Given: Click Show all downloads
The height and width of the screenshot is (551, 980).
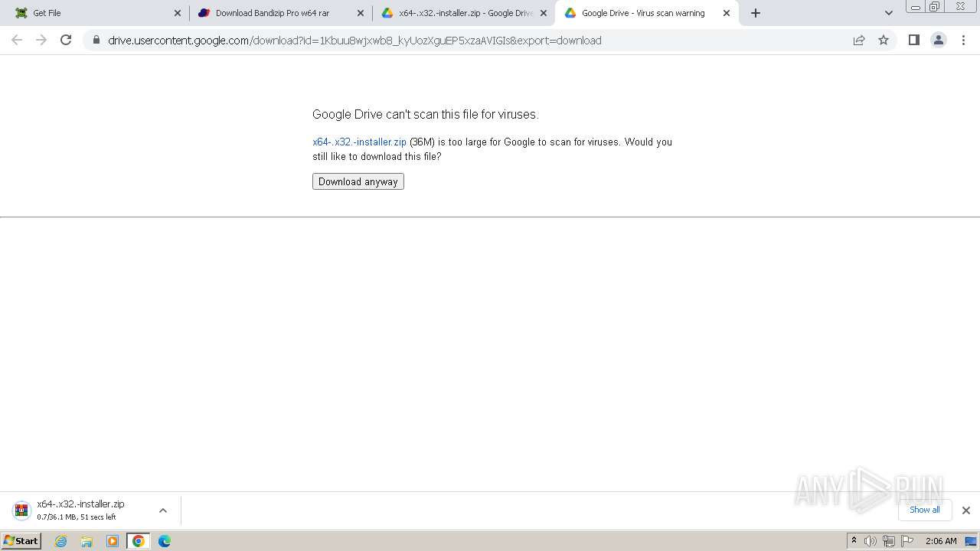Looking at the screenshot, I should 924,510.
